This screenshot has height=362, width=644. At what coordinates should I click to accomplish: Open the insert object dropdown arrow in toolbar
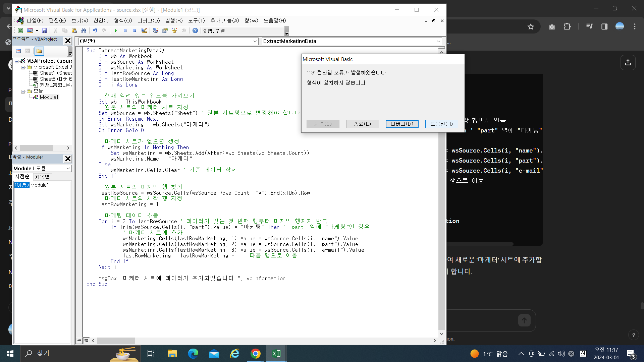(x=37, y=31)
